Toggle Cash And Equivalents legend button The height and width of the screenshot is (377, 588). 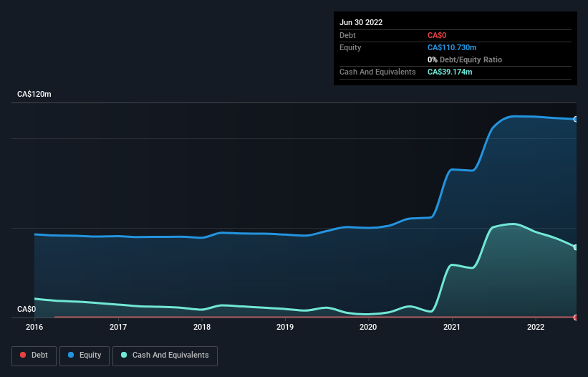pyautogui.click(x=165, y=355)
